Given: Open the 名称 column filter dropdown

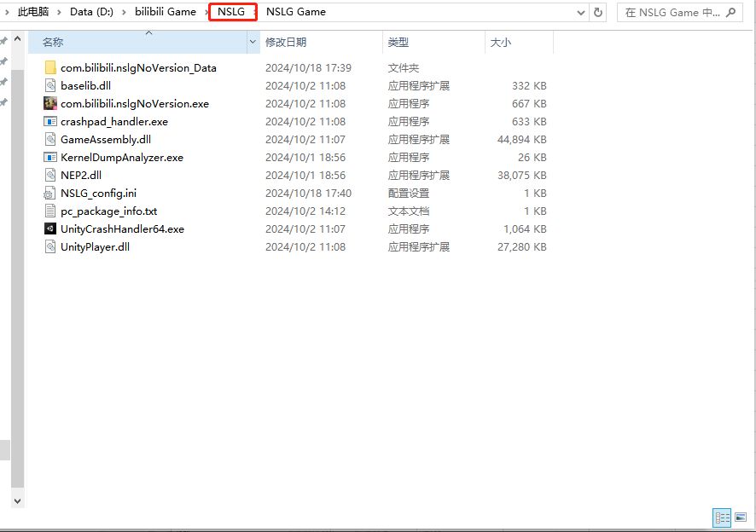Looking at the screenshot, I should coord(253,43).
